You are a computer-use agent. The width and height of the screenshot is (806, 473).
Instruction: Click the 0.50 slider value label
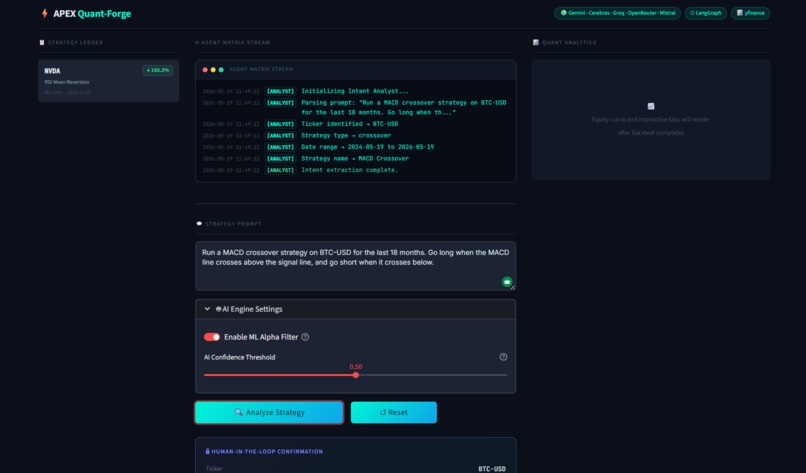[356, 367]
